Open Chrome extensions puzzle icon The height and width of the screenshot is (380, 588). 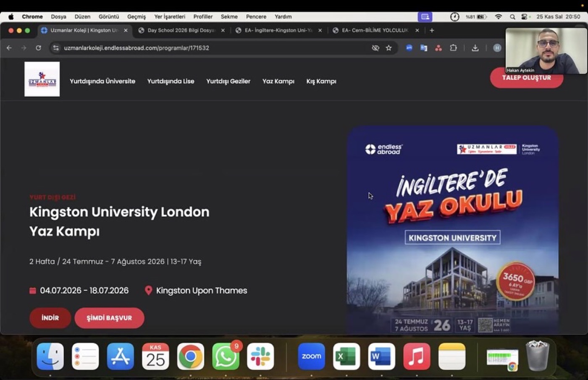[453, 48]
